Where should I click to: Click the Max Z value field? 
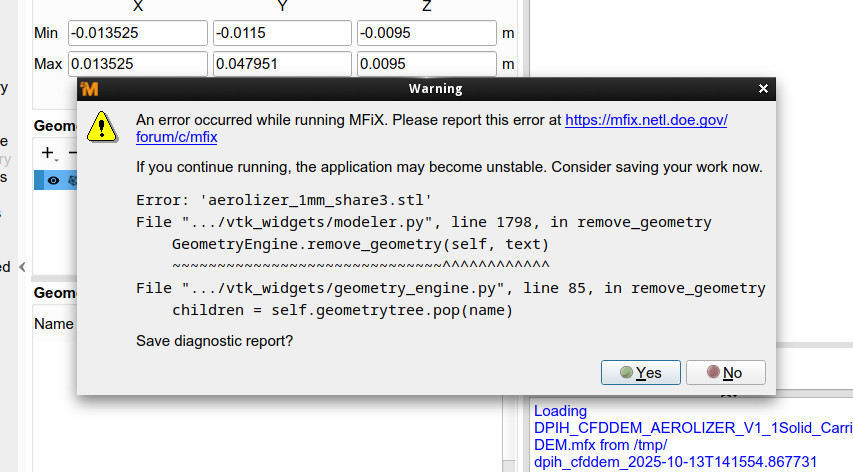click(x=425, y=64)
